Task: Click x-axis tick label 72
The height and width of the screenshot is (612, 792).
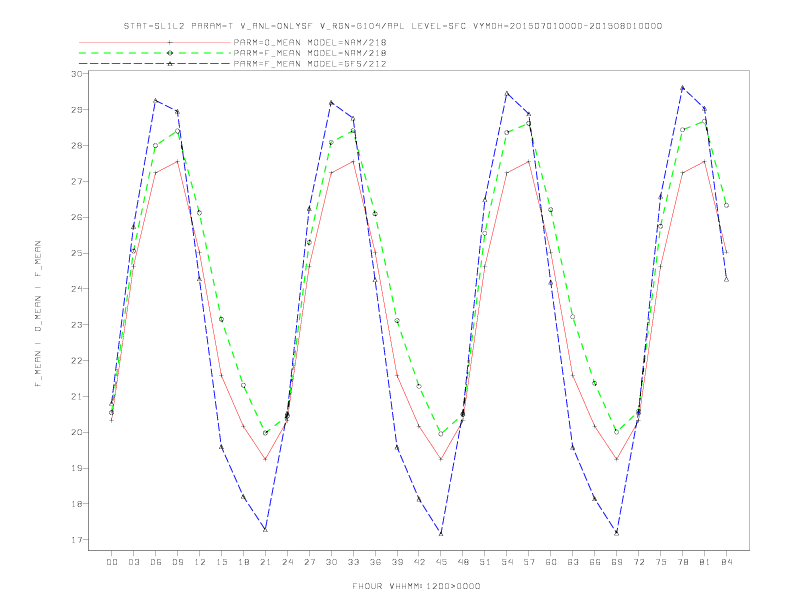Action: pyautogui.click(x=639, y=562)
